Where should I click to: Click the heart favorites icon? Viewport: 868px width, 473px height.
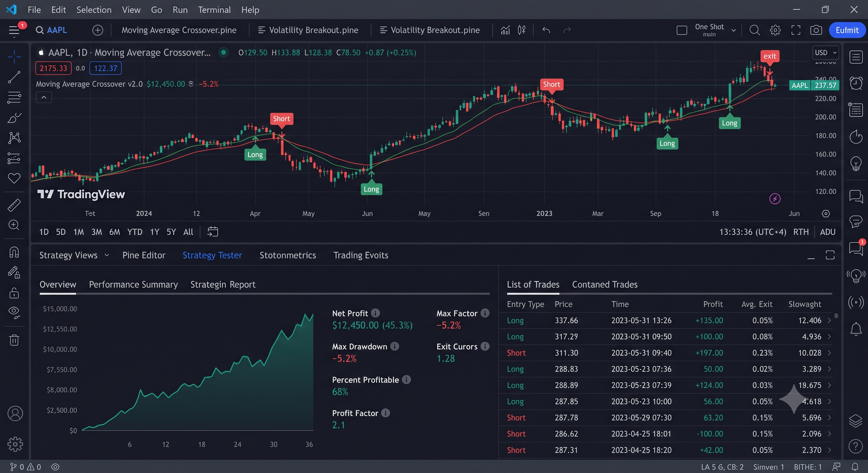[x=14, y=178]
